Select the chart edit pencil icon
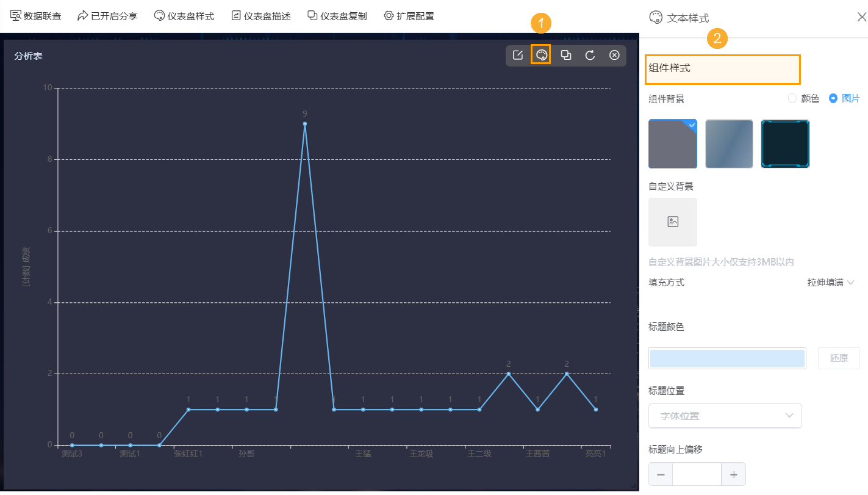Viewport: 868px width, 495px height. click(x=517, y=55)
